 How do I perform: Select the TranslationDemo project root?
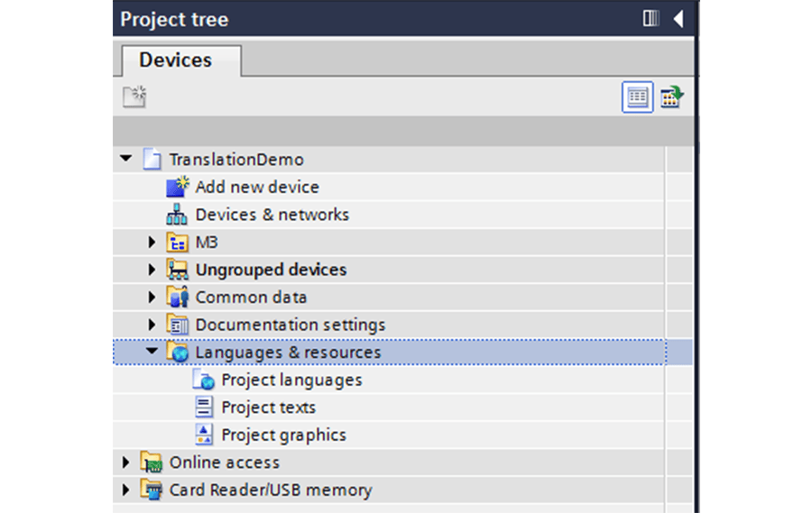[x=236, y=160]
